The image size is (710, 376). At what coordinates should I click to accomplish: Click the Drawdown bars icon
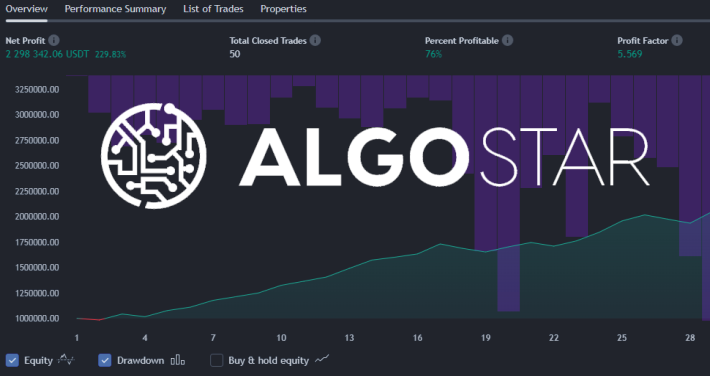[178, 361]
